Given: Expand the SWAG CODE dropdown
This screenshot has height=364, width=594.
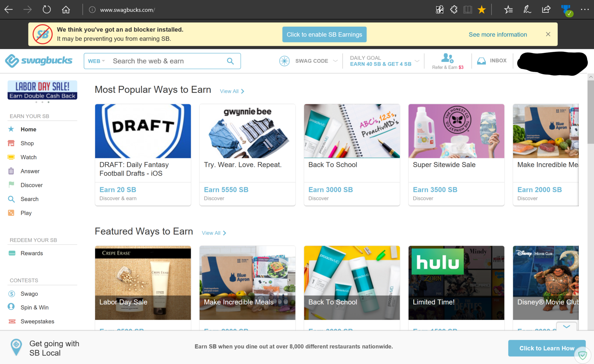Looking at the screenshot, I should 335,61.
